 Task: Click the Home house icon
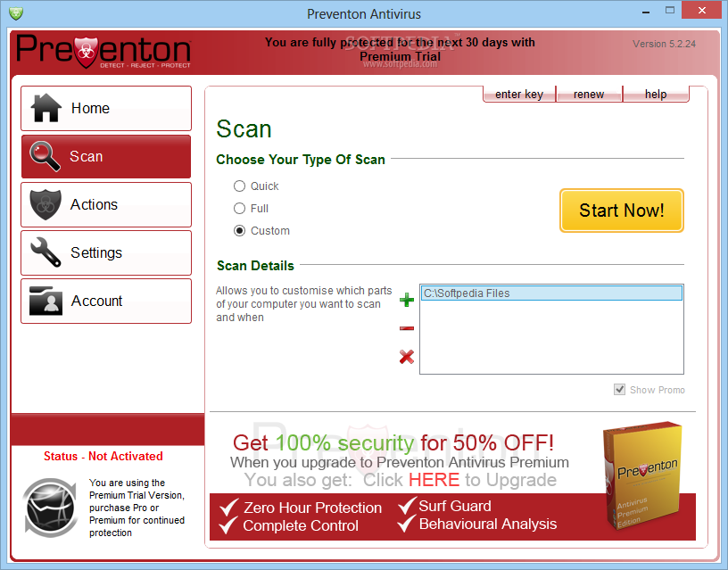(45, 108)
